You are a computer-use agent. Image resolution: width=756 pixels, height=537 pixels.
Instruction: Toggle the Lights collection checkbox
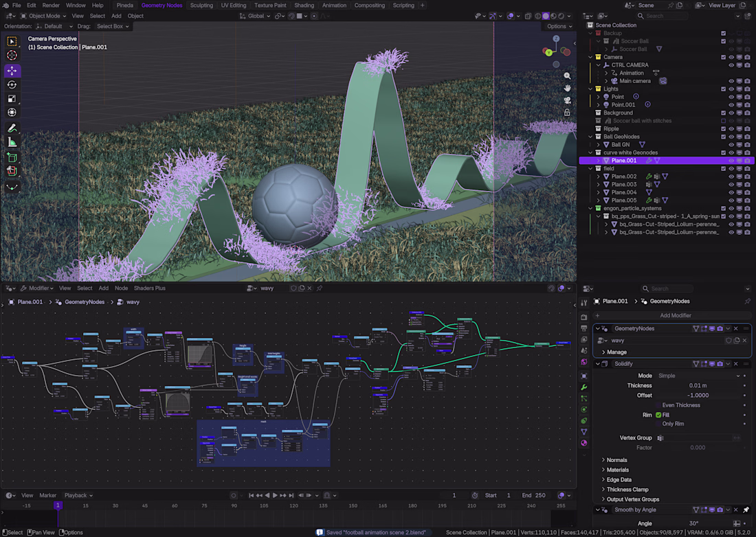pos(723,89)
